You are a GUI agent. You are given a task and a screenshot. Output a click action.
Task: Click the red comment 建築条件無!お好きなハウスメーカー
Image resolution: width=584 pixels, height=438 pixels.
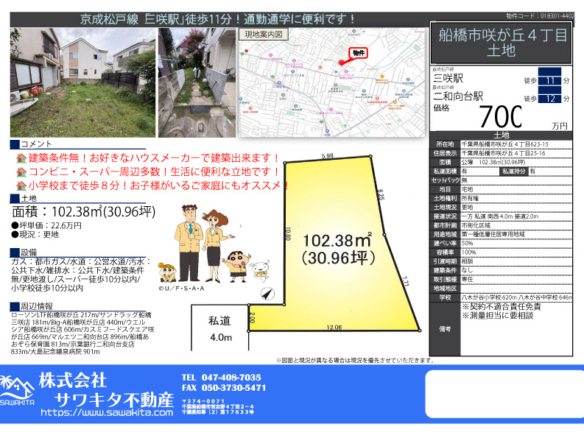click(x=153, y=158)
